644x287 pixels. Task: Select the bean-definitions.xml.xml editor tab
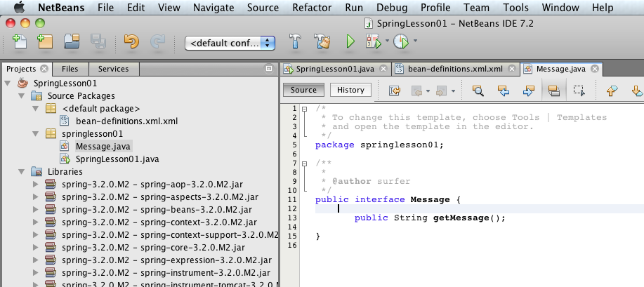click(455, 69)
